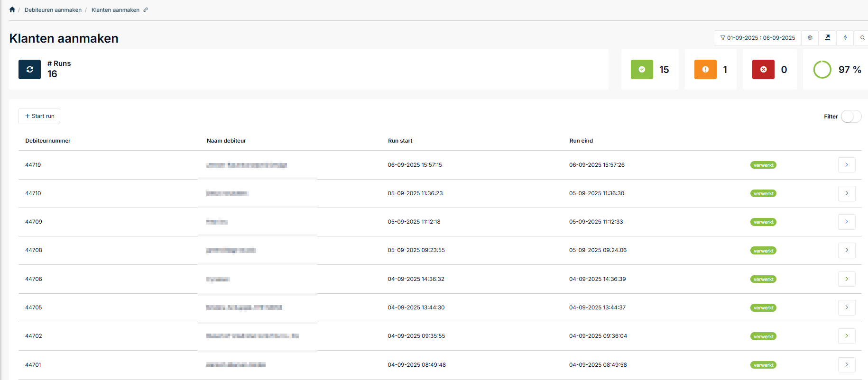Select debiteurnummer 44719 cell
The image size is (868, 380).
(x=33, y=165)
